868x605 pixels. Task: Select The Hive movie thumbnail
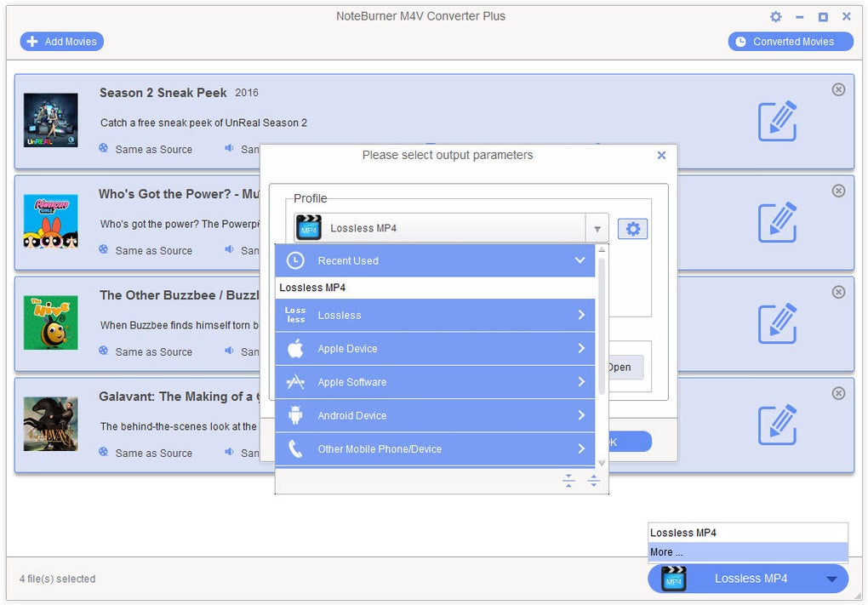point(51,322)
